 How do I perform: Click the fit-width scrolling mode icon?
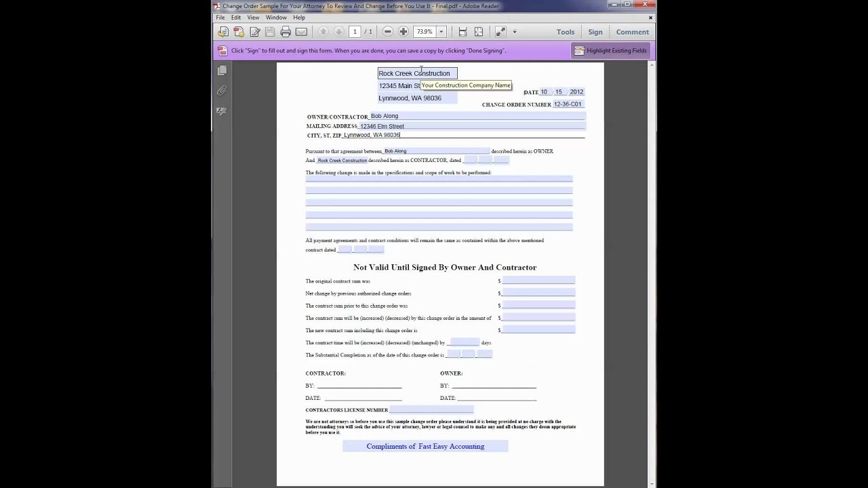(462, 32)
